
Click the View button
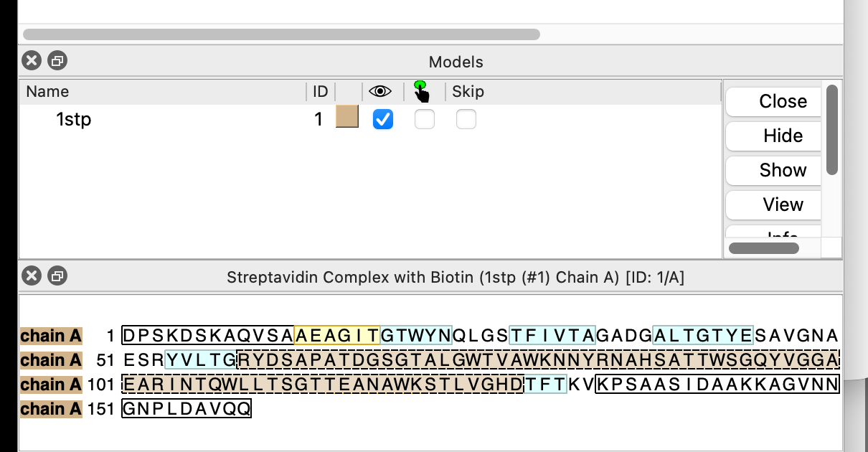(x=774, y=204)
